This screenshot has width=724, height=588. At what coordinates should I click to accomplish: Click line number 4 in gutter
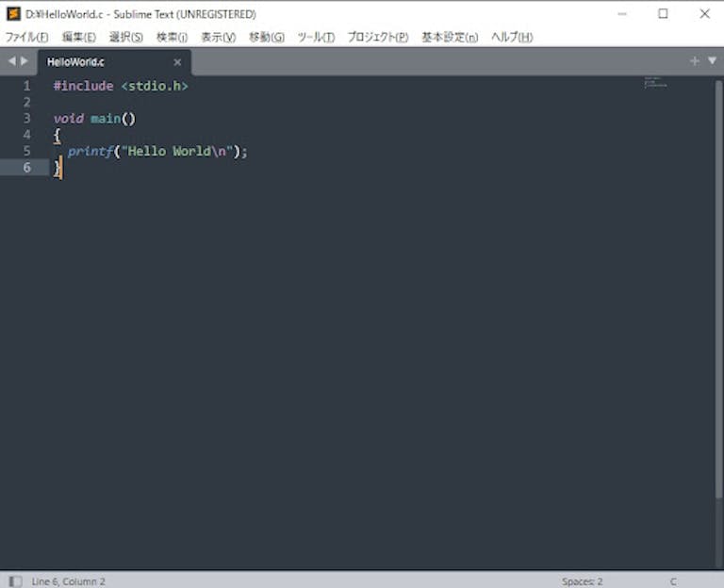(x=26, y=135)
